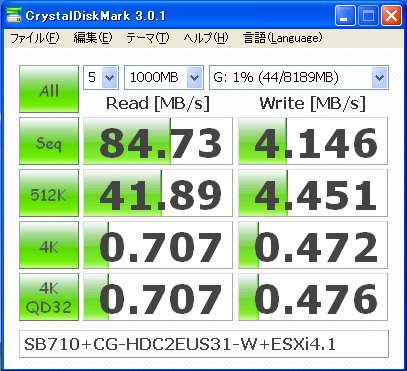Open the ヘルプ(H) menu
Image resolution: width=407 pixels, height=371 pixels.
pyautogui.click(x=206, y=38)
